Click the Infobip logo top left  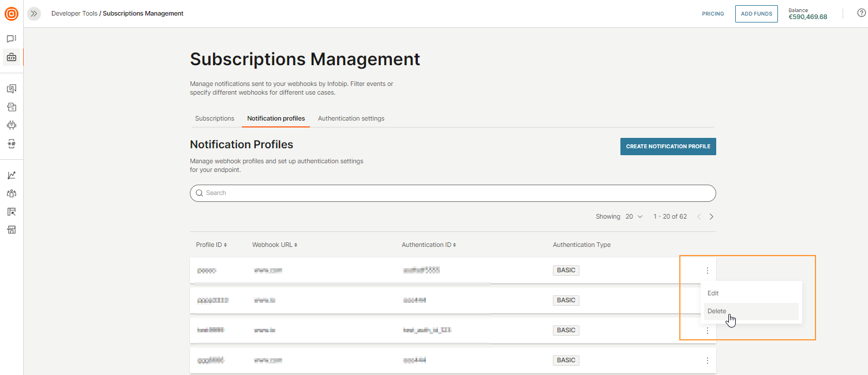point(11,14)
